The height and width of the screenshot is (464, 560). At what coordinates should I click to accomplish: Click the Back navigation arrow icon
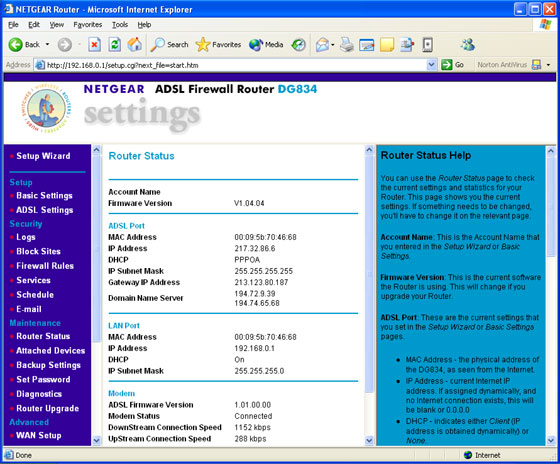(15, 45)
